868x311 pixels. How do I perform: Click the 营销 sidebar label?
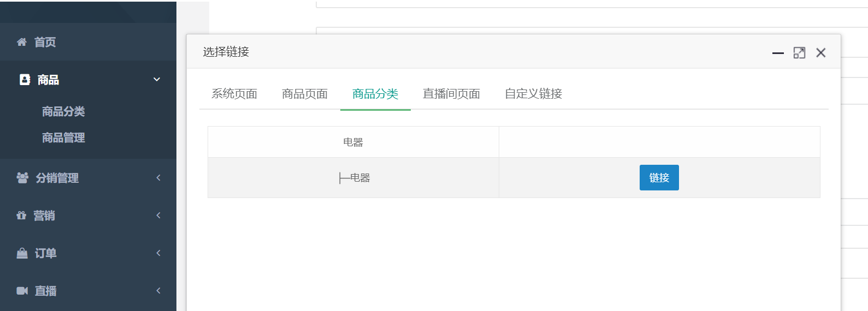point(44,216)
